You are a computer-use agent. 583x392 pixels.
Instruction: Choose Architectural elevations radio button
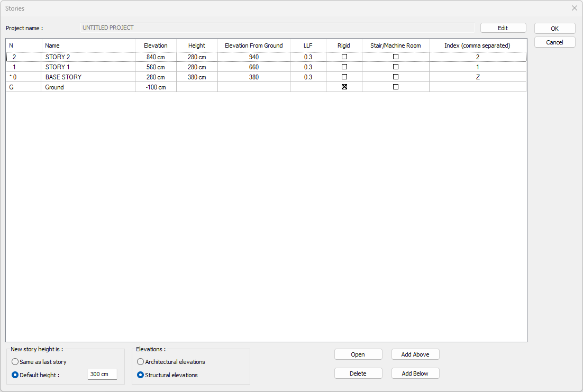[x=140, y=362]
